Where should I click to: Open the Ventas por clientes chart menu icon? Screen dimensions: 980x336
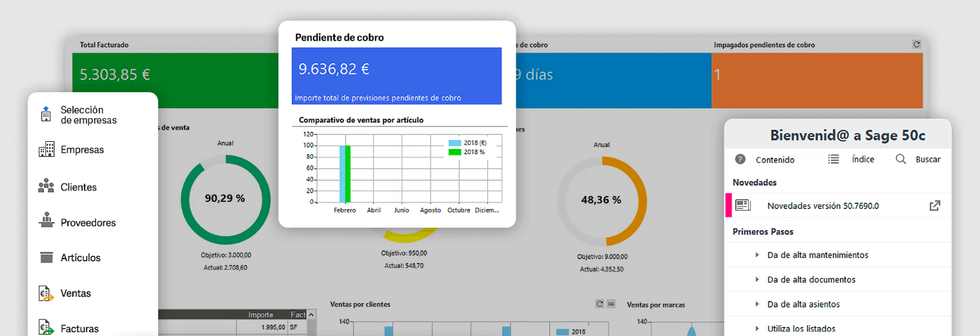click(611, 304)
